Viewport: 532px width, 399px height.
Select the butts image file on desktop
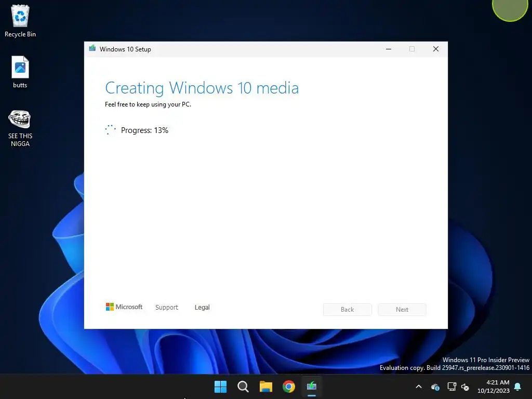(x=20, y=72)
